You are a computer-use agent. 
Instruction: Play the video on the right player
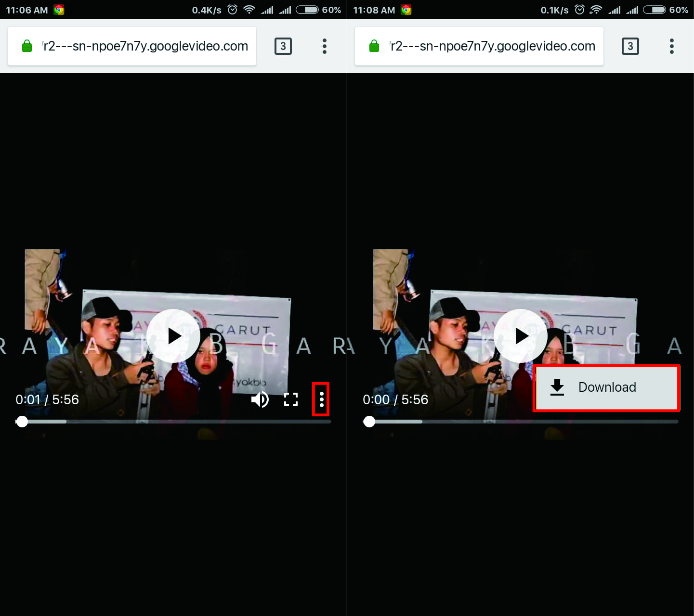pos(520,336)
